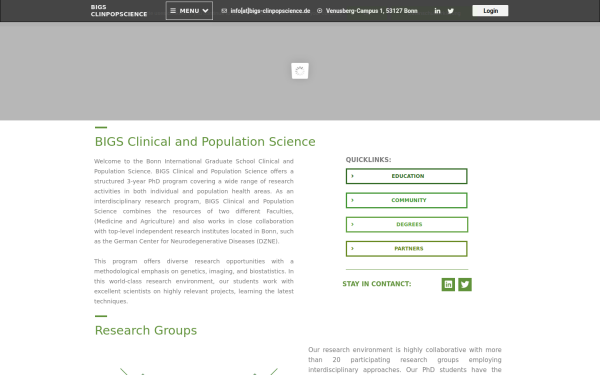This screenshot has width=600, height=375.
Task: Open LinkedIn icon in the top header
Action: click(437, 11)
